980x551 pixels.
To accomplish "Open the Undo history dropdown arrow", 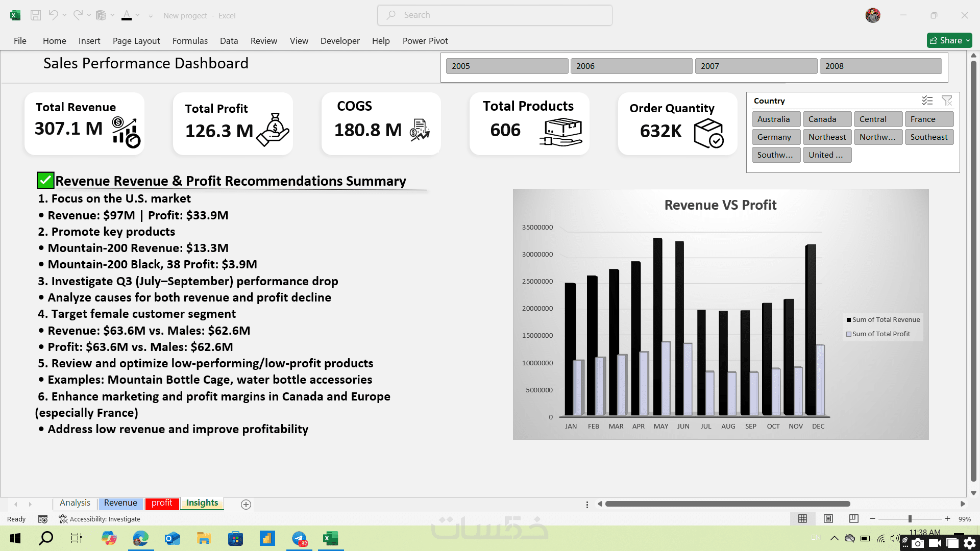I will pos(64,15).
